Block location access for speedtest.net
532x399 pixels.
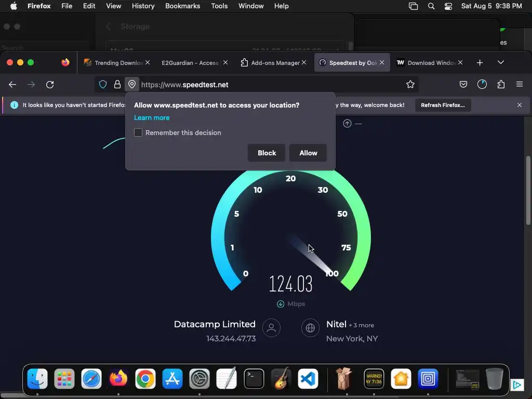point(267,153)
